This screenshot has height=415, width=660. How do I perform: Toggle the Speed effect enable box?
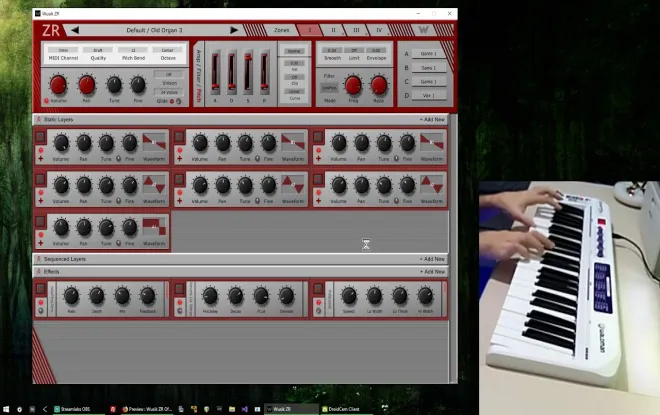(x=318, y=288)
